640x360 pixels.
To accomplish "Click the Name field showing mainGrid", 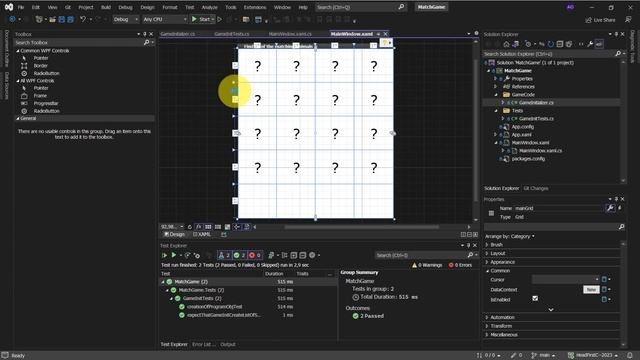I will [558, 208].
